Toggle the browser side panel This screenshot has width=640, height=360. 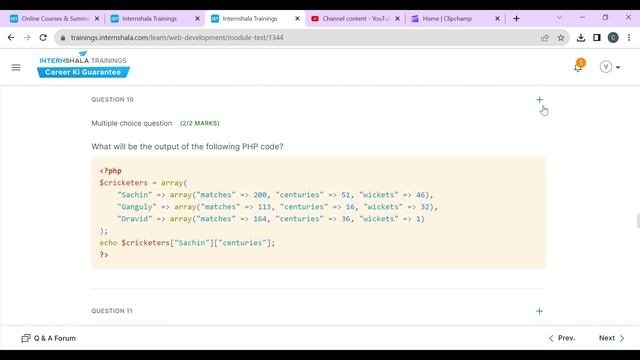click(x=597, y=38)
